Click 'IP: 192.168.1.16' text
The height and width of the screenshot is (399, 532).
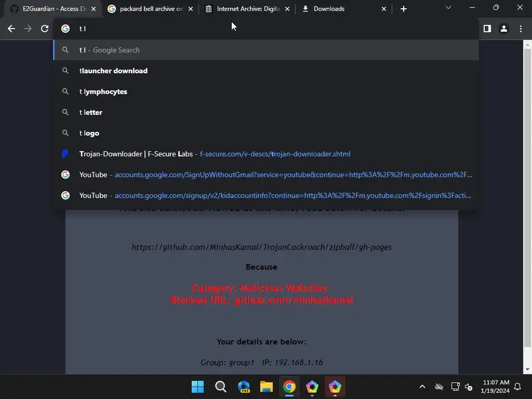(292, 363)
